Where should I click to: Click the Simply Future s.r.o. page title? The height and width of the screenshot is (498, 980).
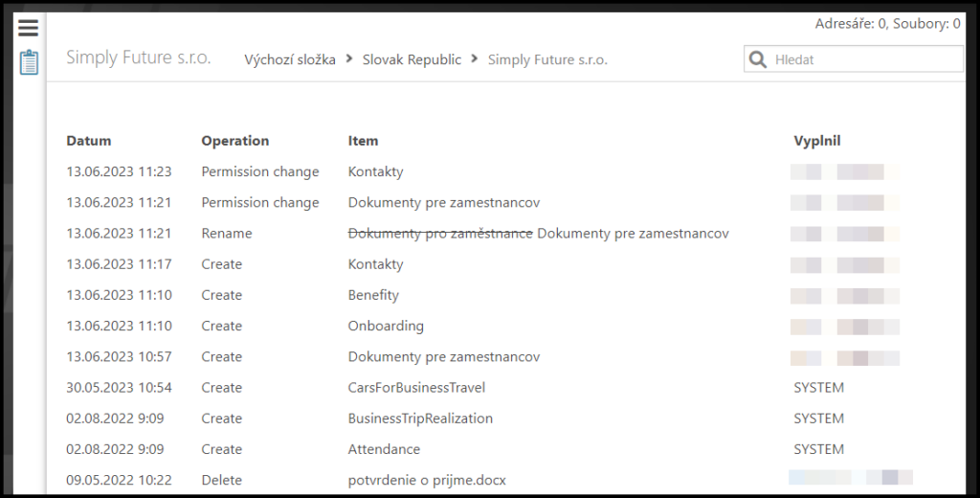(x=139, y=57)
